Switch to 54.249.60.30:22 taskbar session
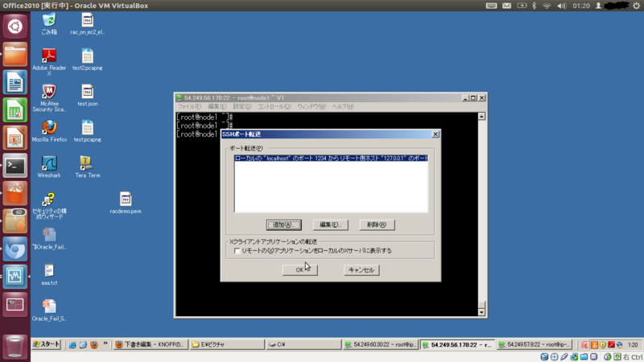Image resolution: width=644 pixels, height=362 pixels. pyautogui.click(x=380, y=345)
